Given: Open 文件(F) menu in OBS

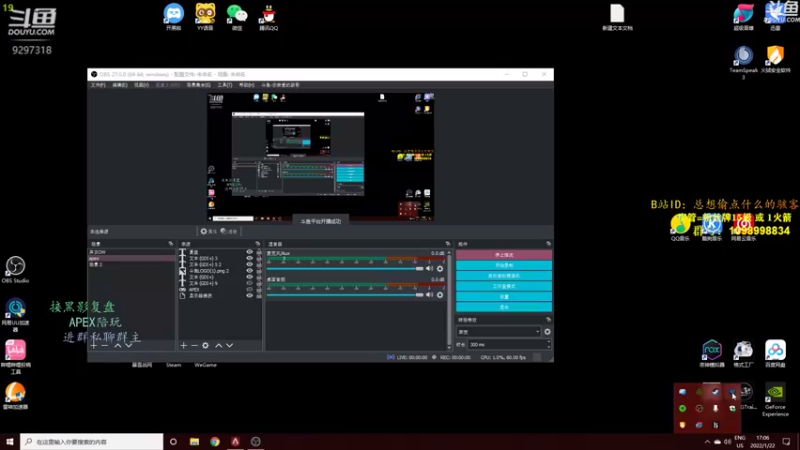Looking at the screenshot, I should click(98, 85).
